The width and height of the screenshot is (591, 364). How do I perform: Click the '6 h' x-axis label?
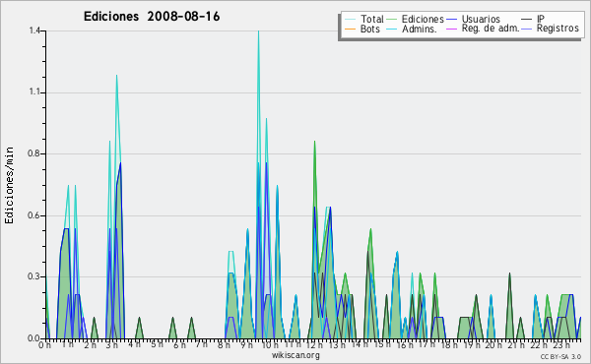pyautogui.click(x=179, y=344)
